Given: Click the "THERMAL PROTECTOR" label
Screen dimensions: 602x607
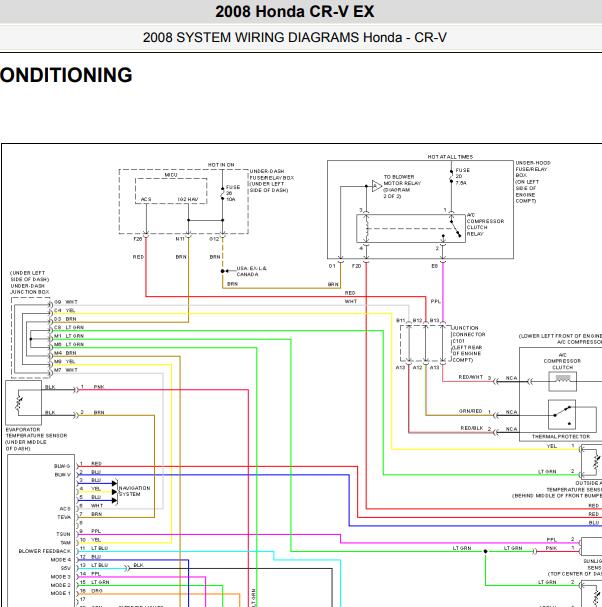Looking at the screenshot, I should click(561, 437).
